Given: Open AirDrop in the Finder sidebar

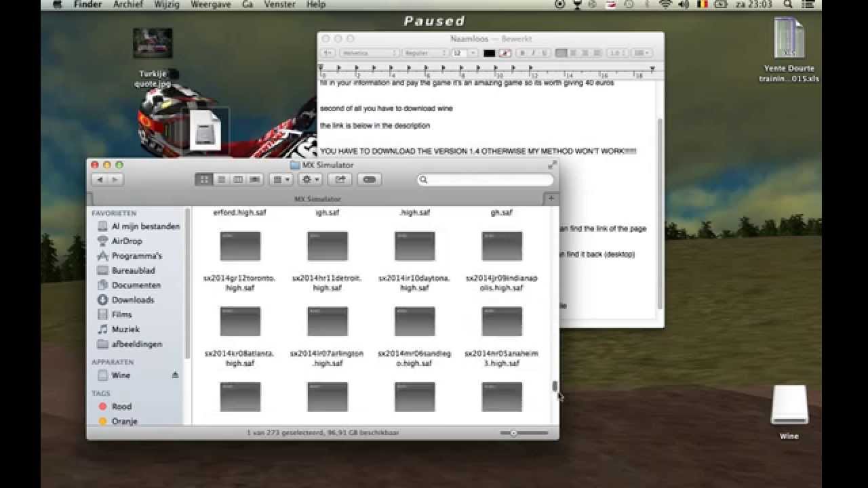Looking at the screenshot, I should click(119, 241).
